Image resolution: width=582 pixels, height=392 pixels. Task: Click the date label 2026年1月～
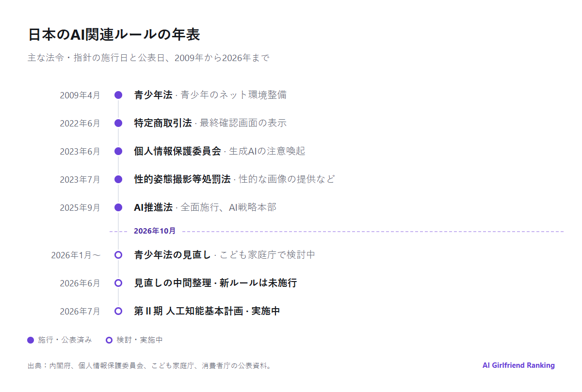76,255
